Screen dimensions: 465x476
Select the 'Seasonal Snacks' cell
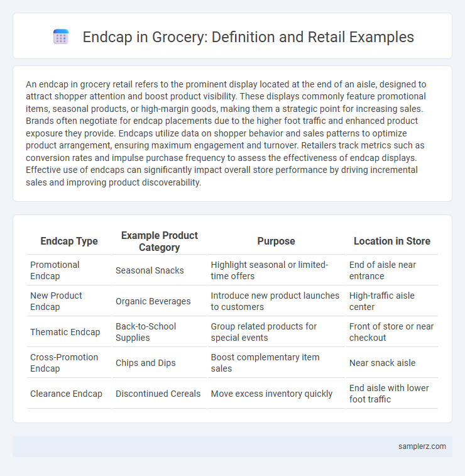tap(159, 270)
